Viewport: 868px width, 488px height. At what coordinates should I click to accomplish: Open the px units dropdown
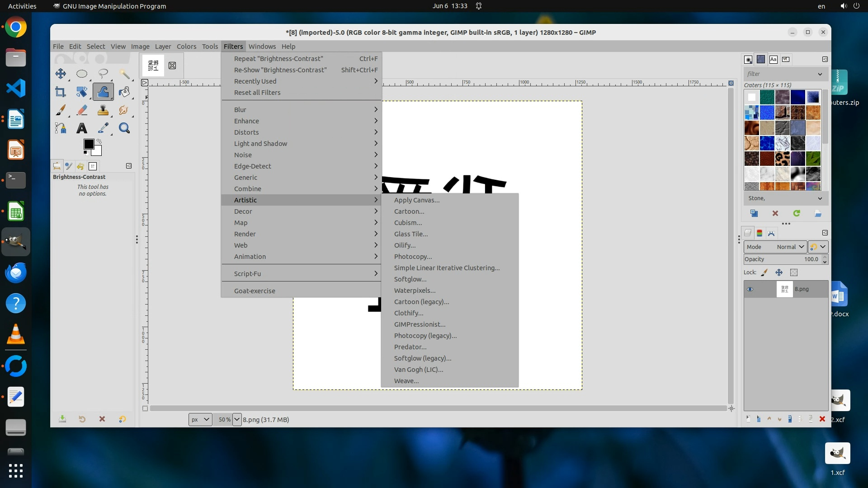[x=200, y=419]
